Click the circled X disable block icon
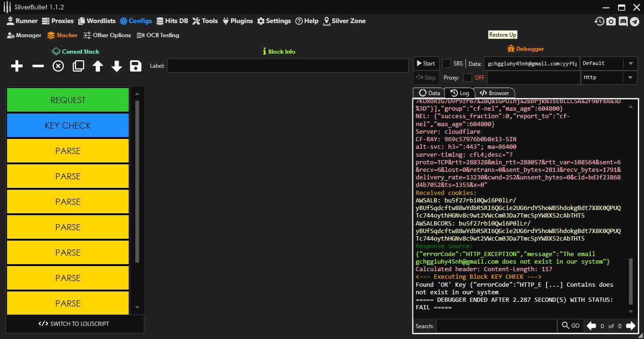 pyautogui.click(x=58, y=66)
